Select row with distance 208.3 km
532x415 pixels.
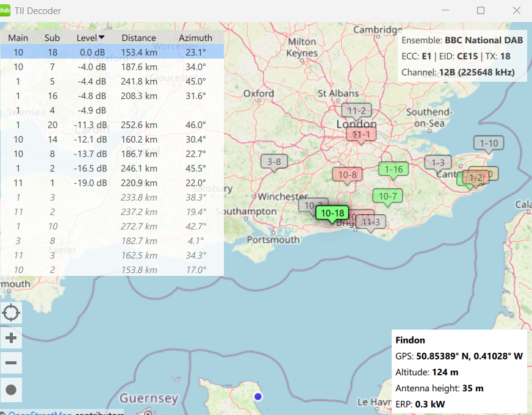click(112, 96)
